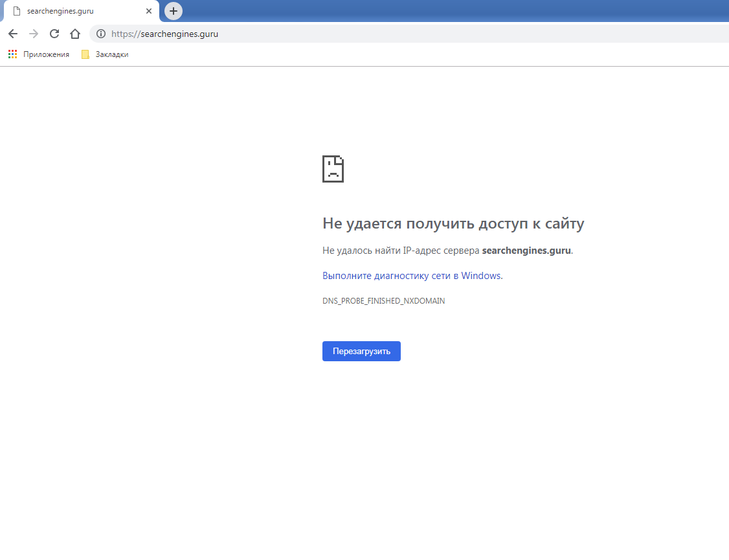Open the Приложения apps shortcut
Viewport: 729px width, 560px height.
[x=39, y=54]
